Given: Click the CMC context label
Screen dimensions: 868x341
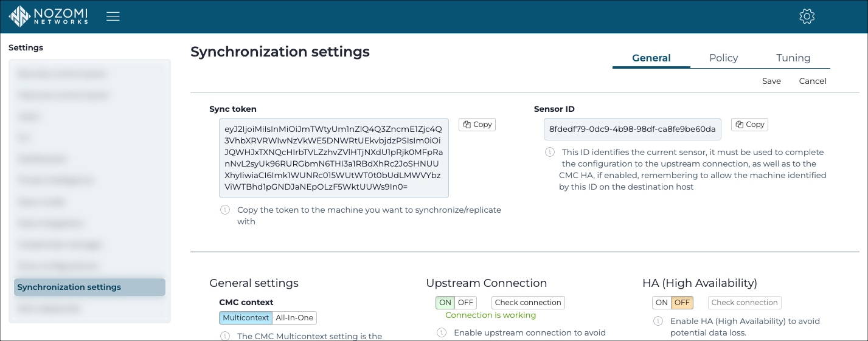Looking at the screenshot, I should [x=246, y=303].
